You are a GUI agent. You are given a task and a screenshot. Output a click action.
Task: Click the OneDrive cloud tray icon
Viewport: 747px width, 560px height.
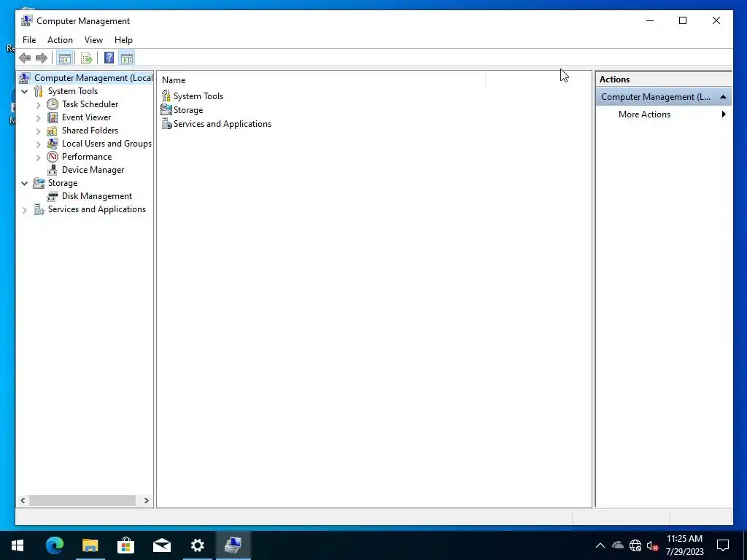point(617,545)
